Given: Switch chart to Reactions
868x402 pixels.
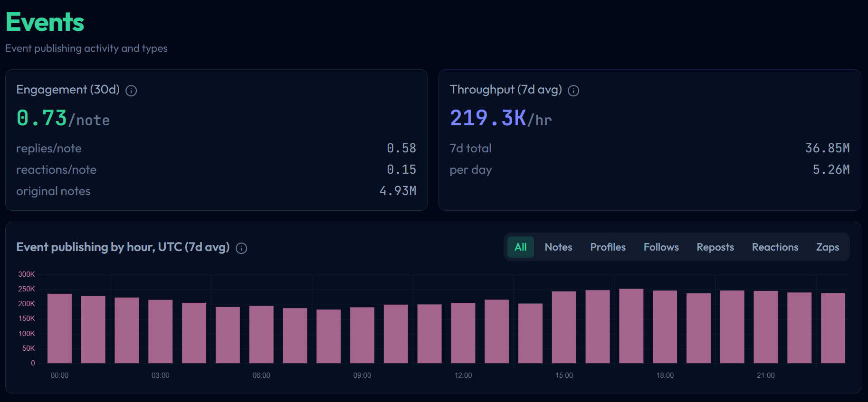Looking at the screenshot, I should click(x=775, y=247).
